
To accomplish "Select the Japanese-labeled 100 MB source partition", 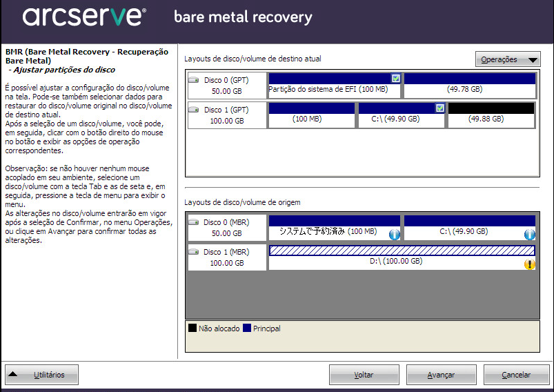I will (x=334, y=228).
